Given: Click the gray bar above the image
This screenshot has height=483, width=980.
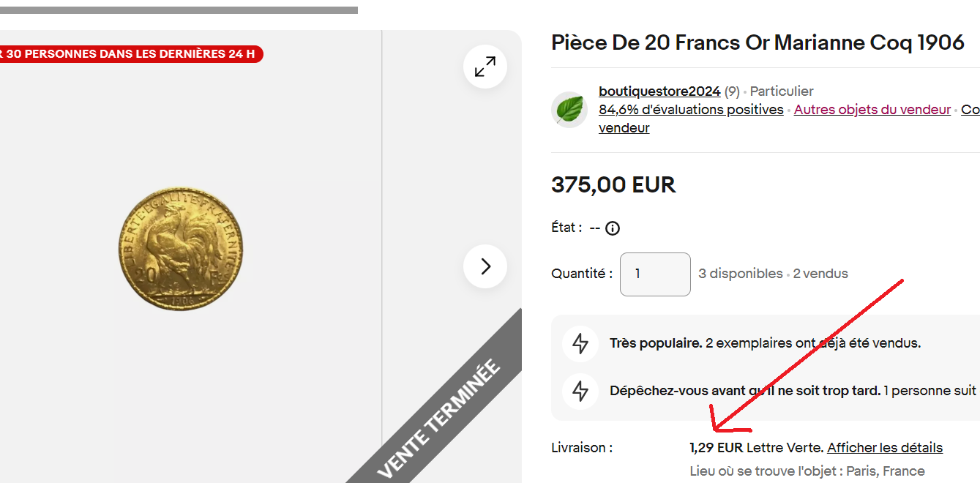Looking at the screenshot, I should coord(179,10).
